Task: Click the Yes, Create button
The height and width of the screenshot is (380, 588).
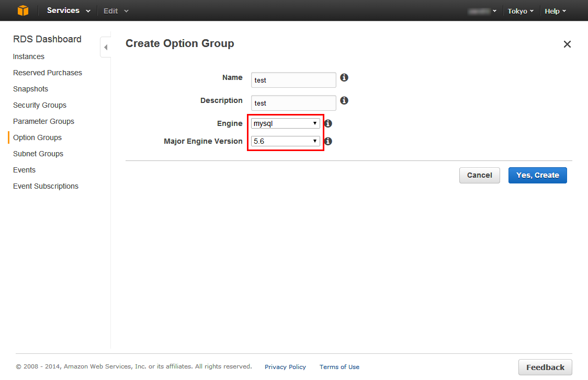Action: [537, 176]
